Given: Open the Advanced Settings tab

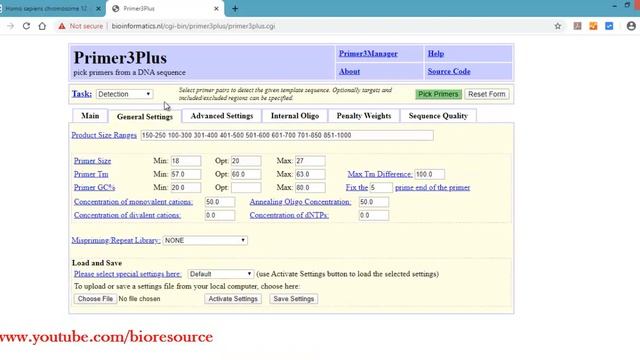Looking at the screenshot, I should (x=222, y=116).
